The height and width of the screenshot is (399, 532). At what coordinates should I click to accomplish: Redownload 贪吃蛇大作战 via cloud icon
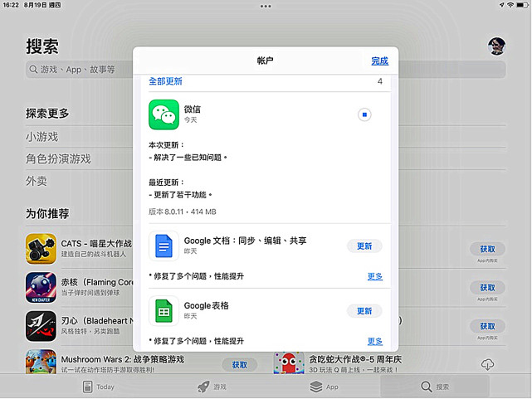point(487,364)
